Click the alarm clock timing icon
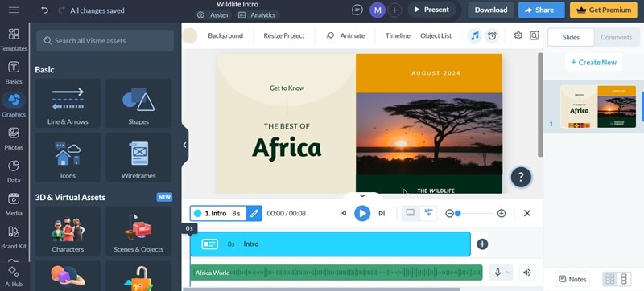This screenshot has width=644, height=291. pyautogui.click(x=492, y=35)
